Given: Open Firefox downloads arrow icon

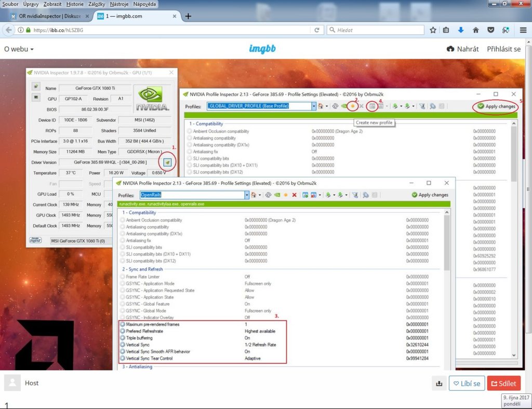Looking at the screenshot, I should [461, 30].
